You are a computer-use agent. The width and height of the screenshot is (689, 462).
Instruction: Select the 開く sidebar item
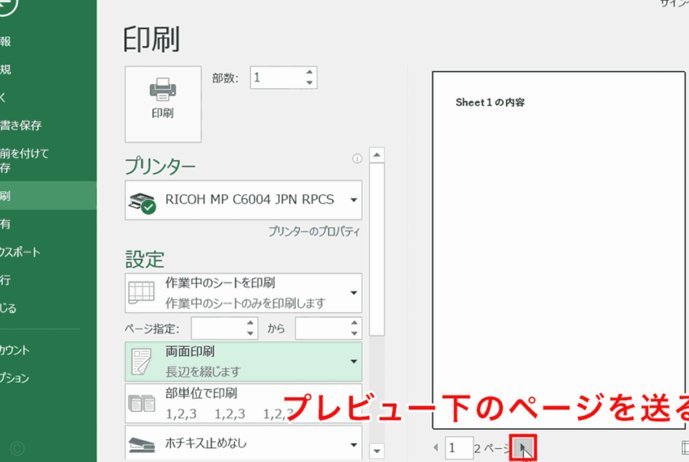tap(48, 98)
